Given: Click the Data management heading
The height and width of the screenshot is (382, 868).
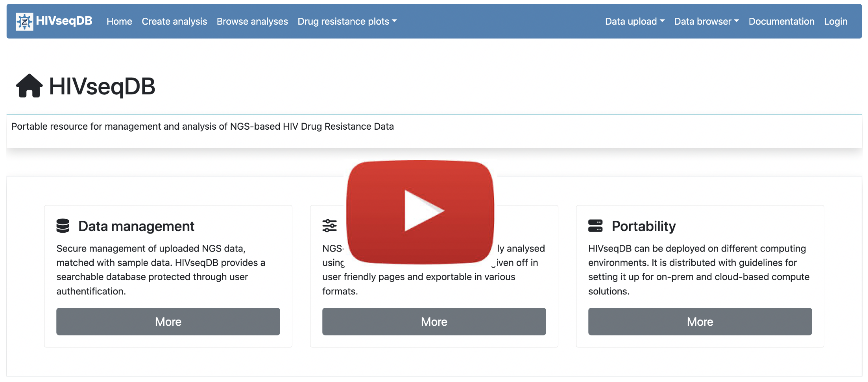Looking at the screenshot, I should (136, 226).
